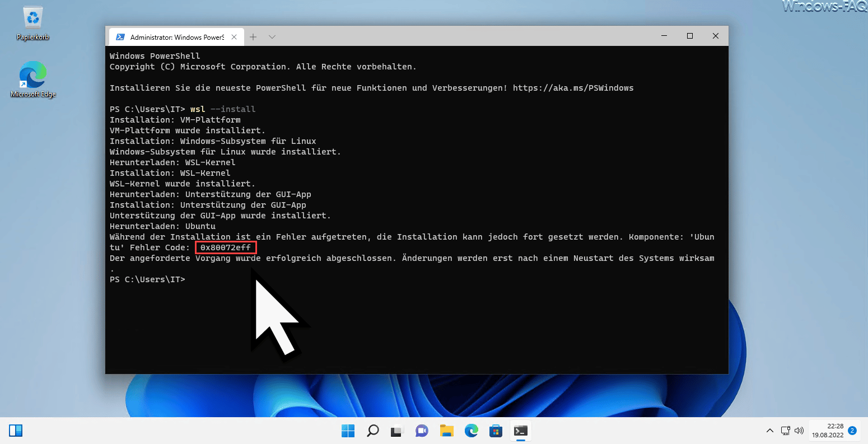Open the Windows Start menu
The image size is (868, 444).
348,431
